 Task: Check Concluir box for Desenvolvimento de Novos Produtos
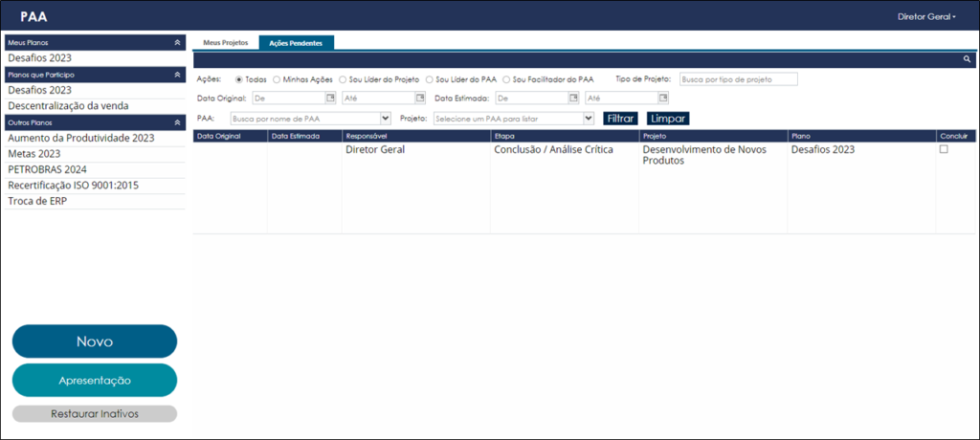pyautogui.click(x=944, y=149)
